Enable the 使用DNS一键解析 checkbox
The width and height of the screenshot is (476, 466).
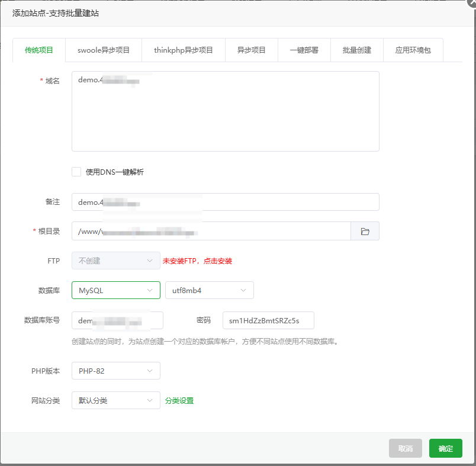click(76, 172)
